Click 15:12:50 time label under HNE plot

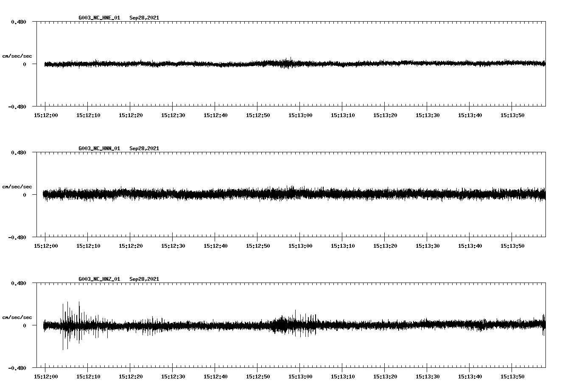pos(258,115)
